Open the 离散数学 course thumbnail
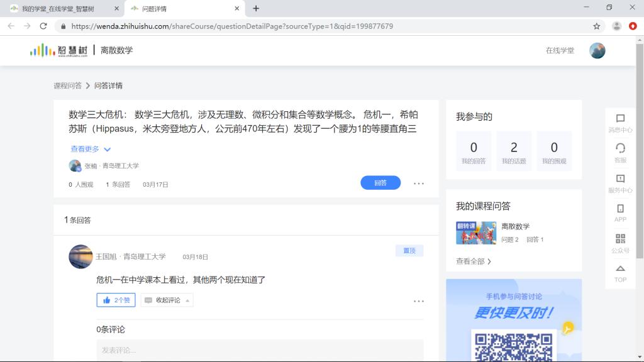This screenshot has width=644, height=362. point(476,233)
